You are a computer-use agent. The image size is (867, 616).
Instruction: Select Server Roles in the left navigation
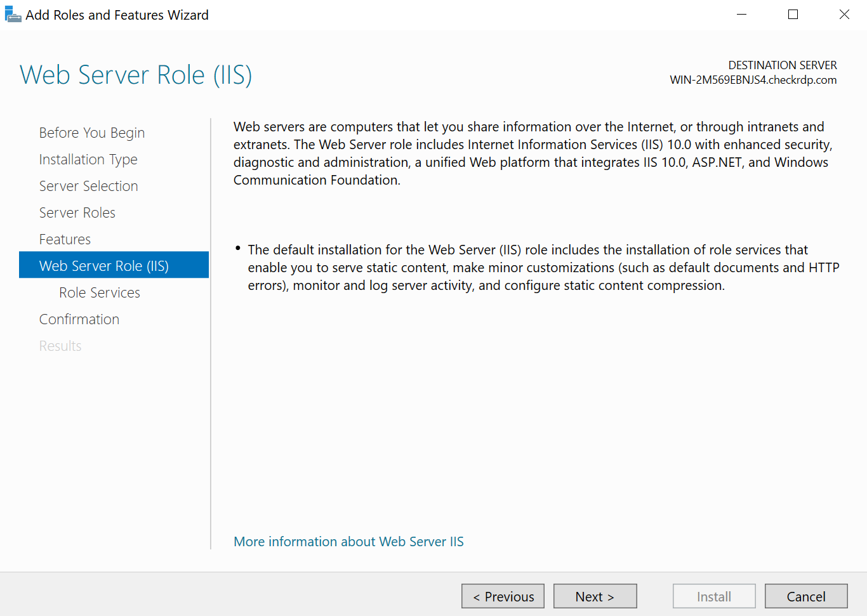coord(77,213)
